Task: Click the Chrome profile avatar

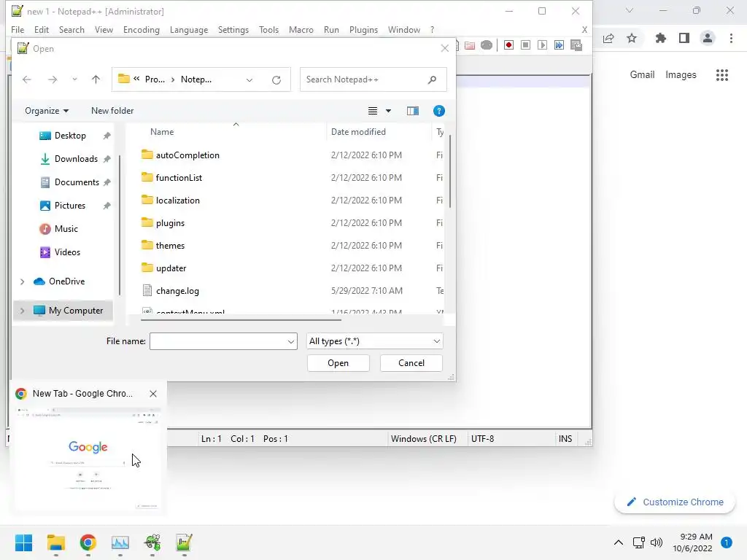Action: (708, 38)
